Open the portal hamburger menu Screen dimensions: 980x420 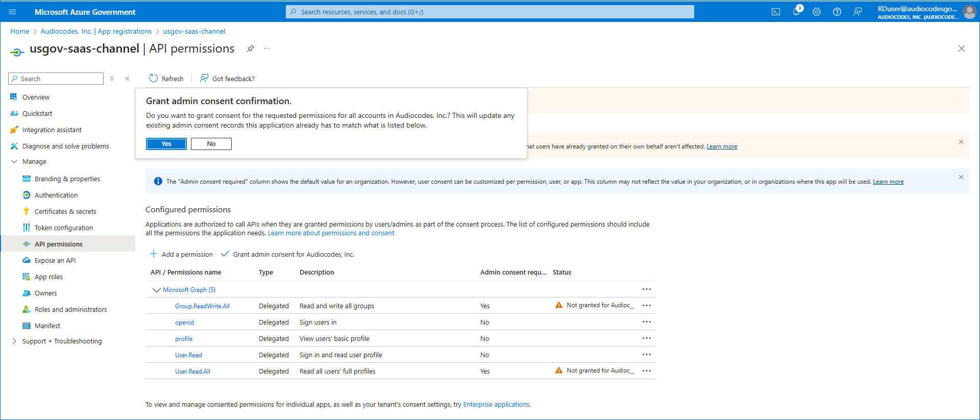(12, 12)
